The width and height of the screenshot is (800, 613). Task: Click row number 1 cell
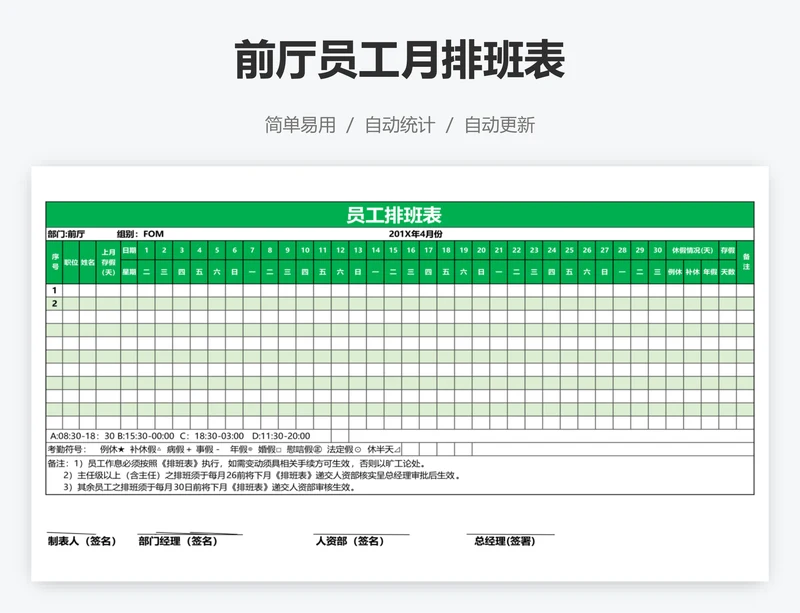click(x=55, y=290)
